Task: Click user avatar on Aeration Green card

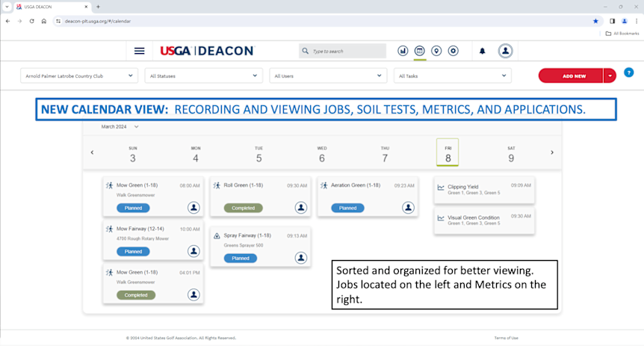Action: (x=408, y=208)
